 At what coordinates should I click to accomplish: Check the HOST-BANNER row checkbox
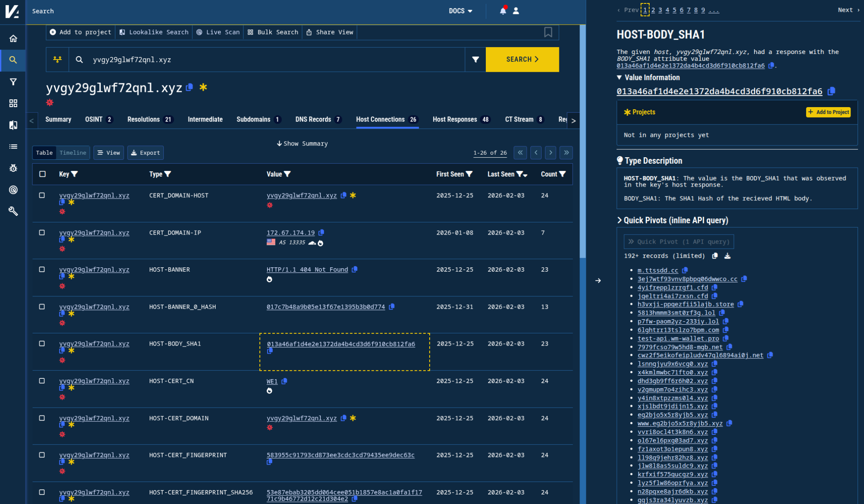[42, 269]
